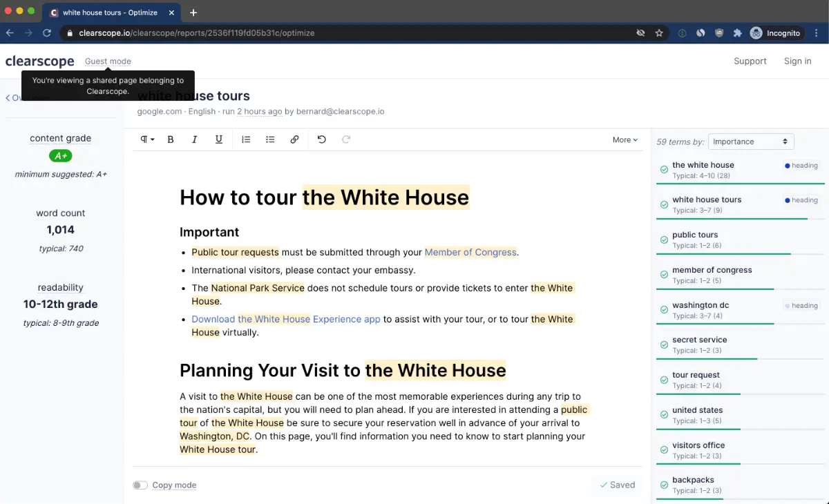Expand the More toolbar menu

[x=625, y=139]
